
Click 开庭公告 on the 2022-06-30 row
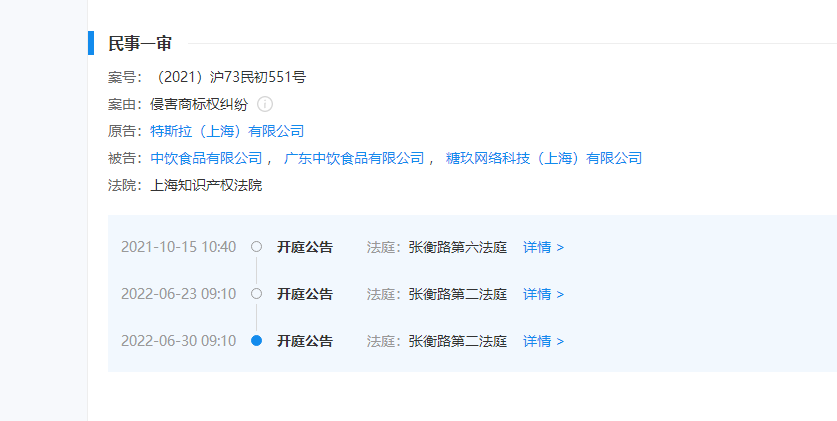point(305,341)
